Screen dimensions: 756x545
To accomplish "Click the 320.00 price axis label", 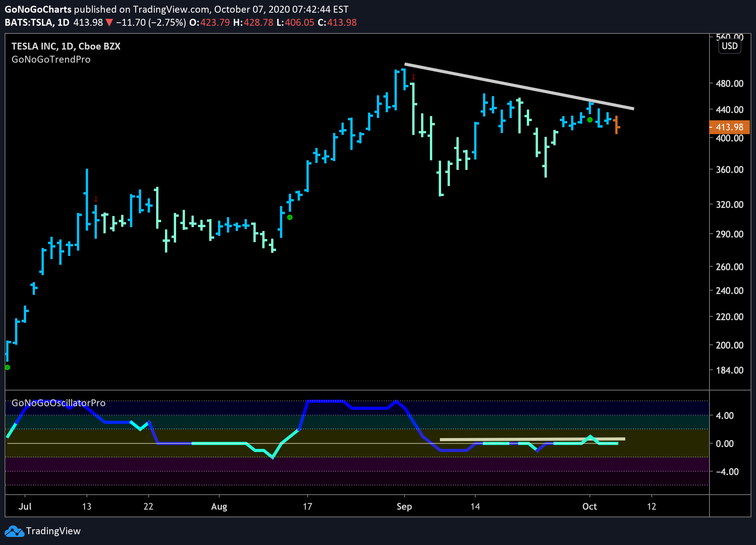I will pyautogui.click(x=729, y=204).
